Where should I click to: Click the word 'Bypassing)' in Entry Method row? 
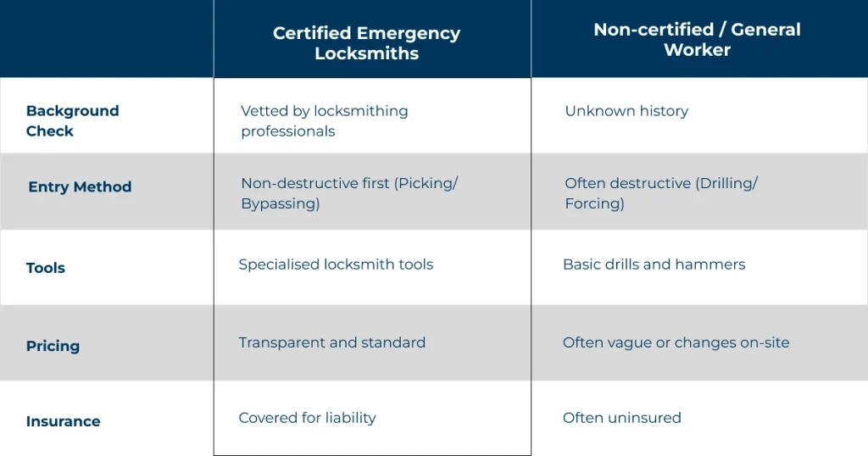[280, 204]
